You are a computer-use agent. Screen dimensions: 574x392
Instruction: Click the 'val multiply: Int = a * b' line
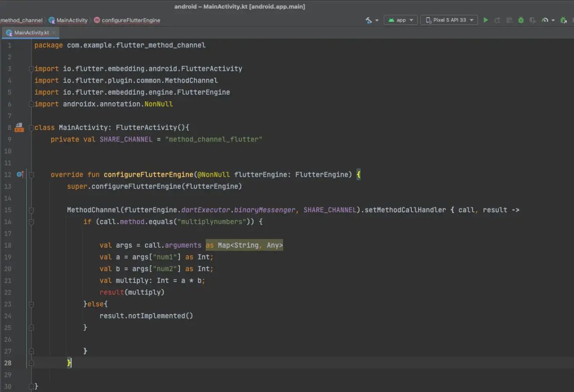click(x=153, y=281)
